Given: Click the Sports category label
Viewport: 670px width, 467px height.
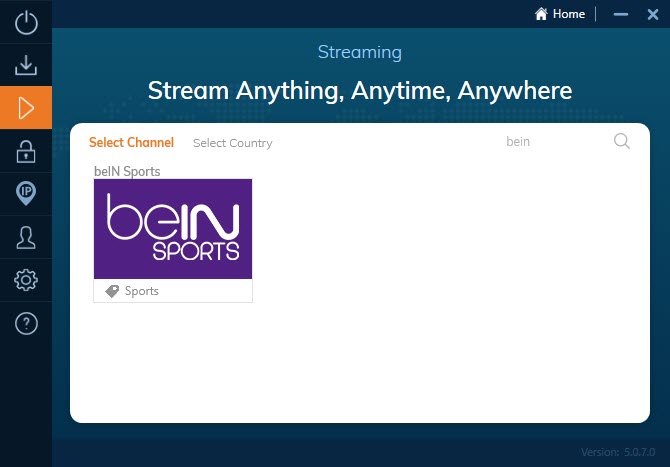Looking at the screenshot, I should click(x=141, y=291).
